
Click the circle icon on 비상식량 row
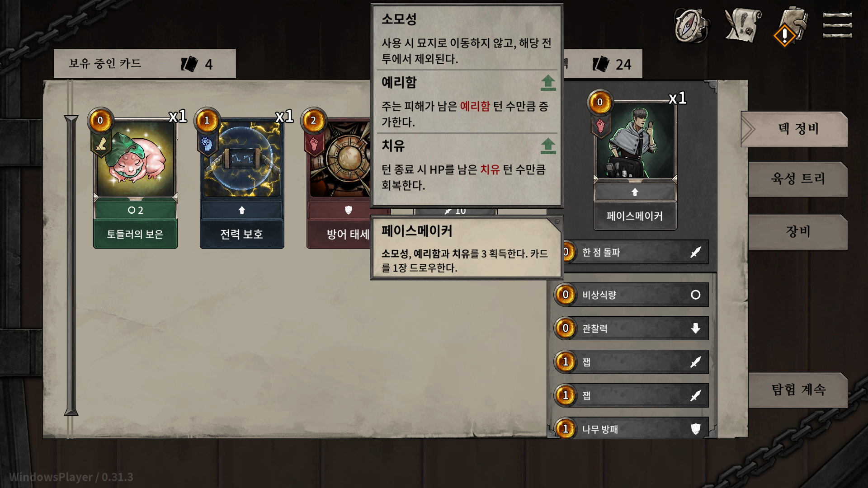click(x=695, y=295)
